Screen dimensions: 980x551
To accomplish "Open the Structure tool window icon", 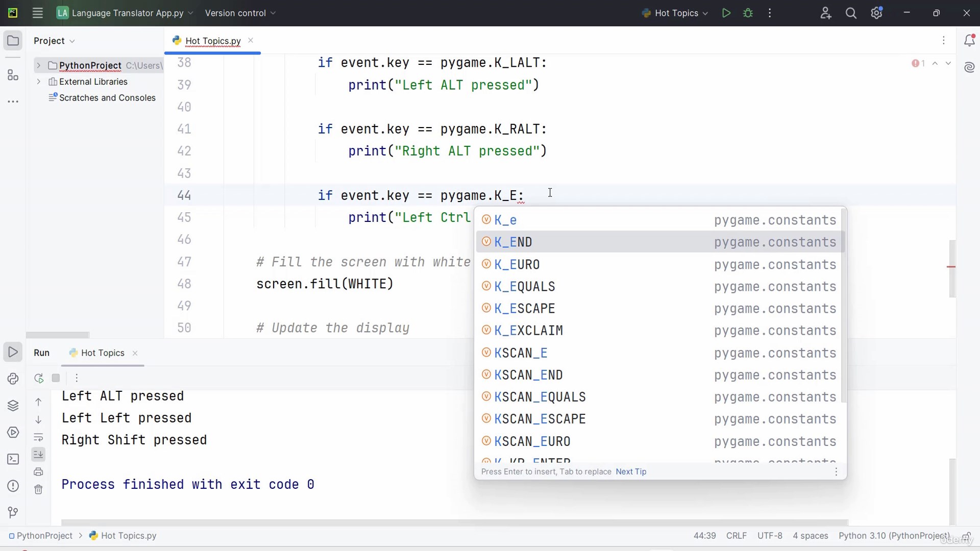I will [13, 76].
